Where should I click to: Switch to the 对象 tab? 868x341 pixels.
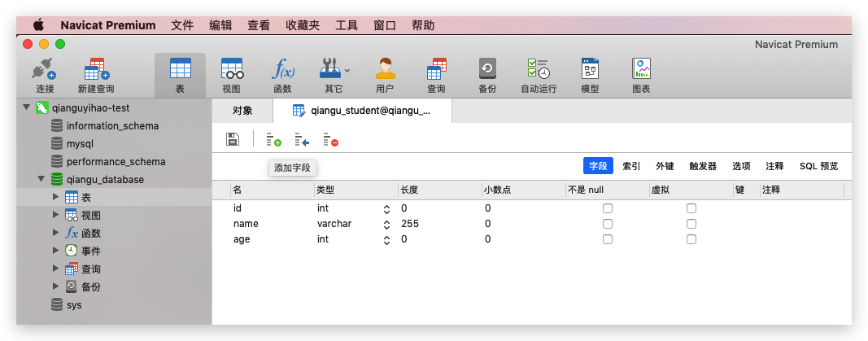point(242,111)
